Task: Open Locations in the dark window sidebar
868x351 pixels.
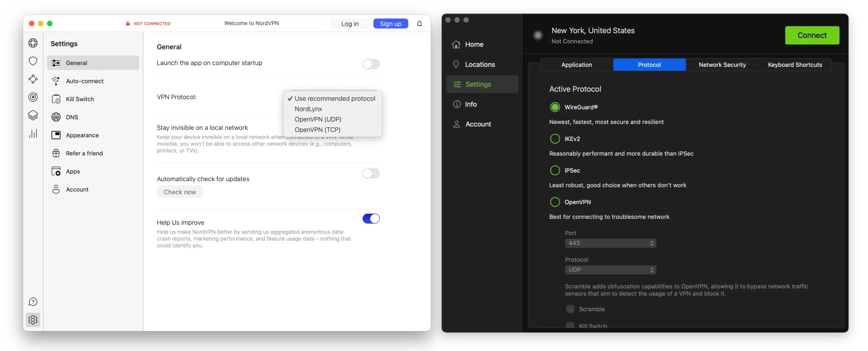Action: [480, 64]
